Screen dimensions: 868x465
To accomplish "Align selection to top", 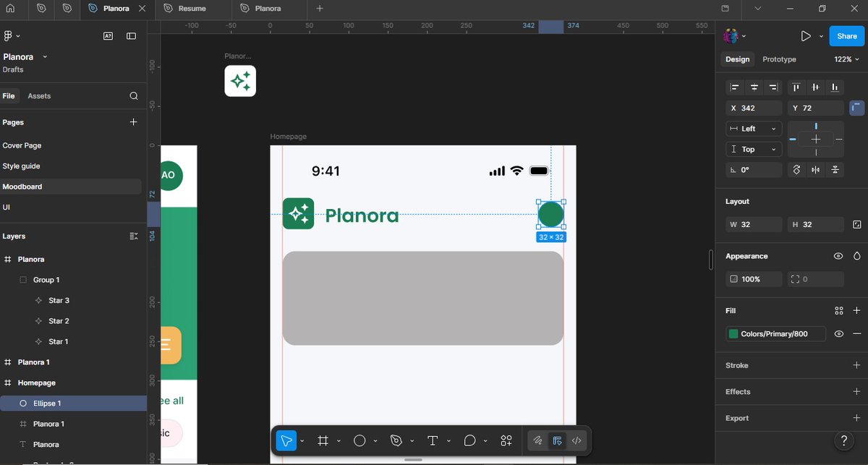I will click(x=796, y=88).
